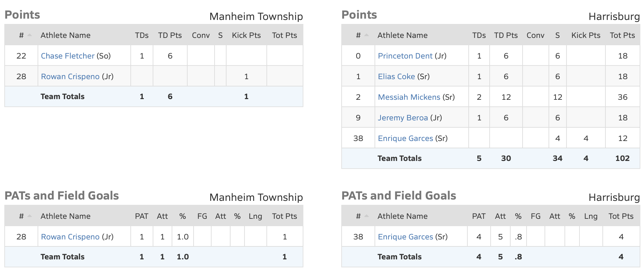Open Rowan Crispeno link in the Points table
The height and width of the screenshot is (278, 644).
[70, 76]
